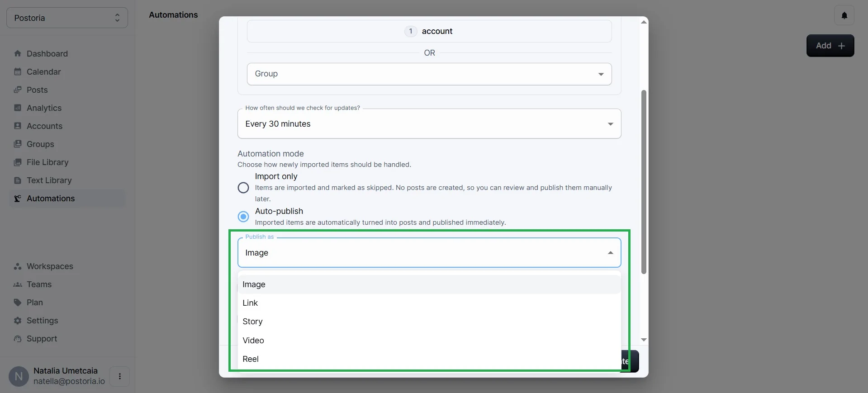Click the Calendar icon in sidebar
868x393 pixels.
(18, 71)
